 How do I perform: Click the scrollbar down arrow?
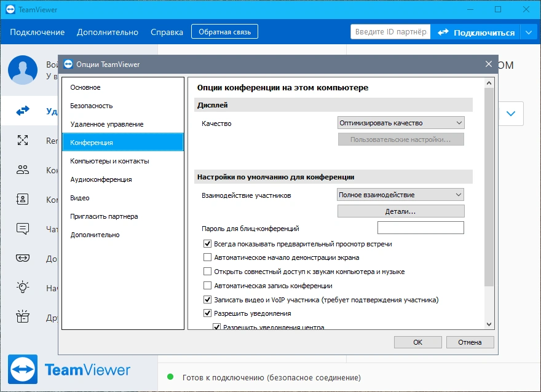[x=489, y=324]
